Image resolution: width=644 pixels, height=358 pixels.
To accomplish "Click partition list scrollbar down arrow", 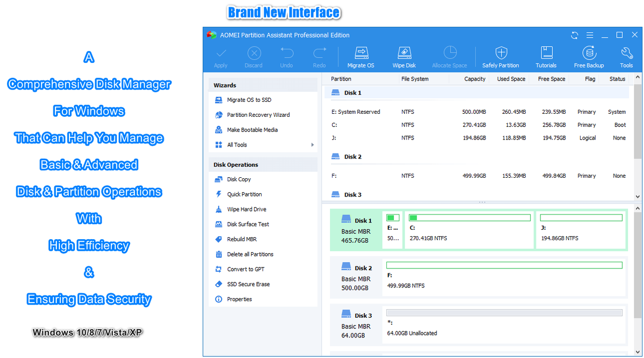I will point(638,196).
